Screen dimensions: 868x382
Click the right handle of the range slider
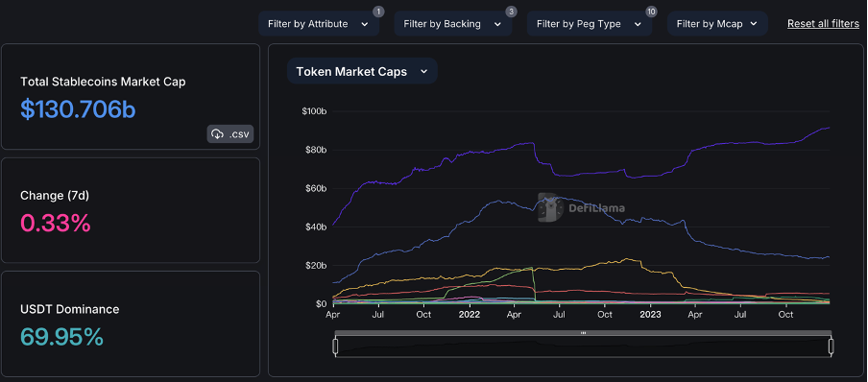tap(831, 346)
